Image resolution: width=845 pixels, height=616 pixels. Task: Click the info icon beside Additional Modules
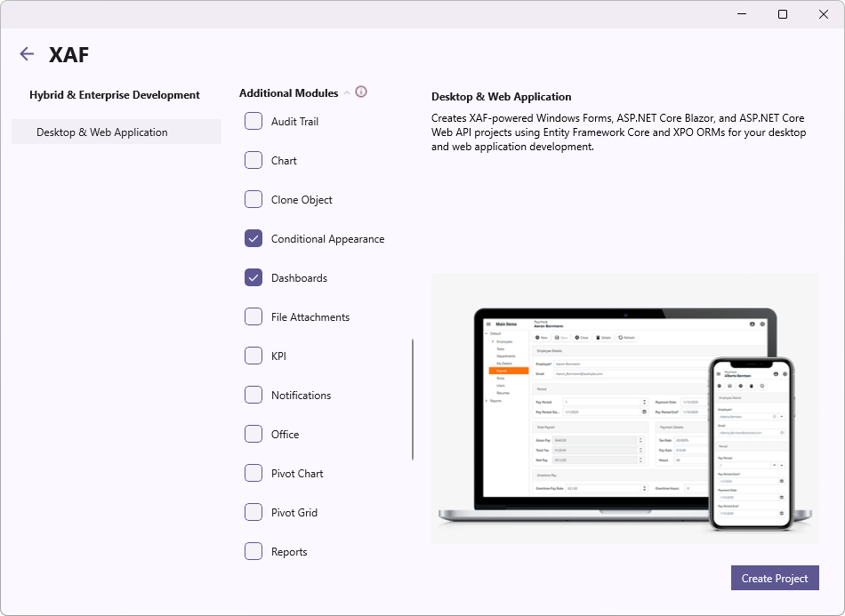point(361,92)
